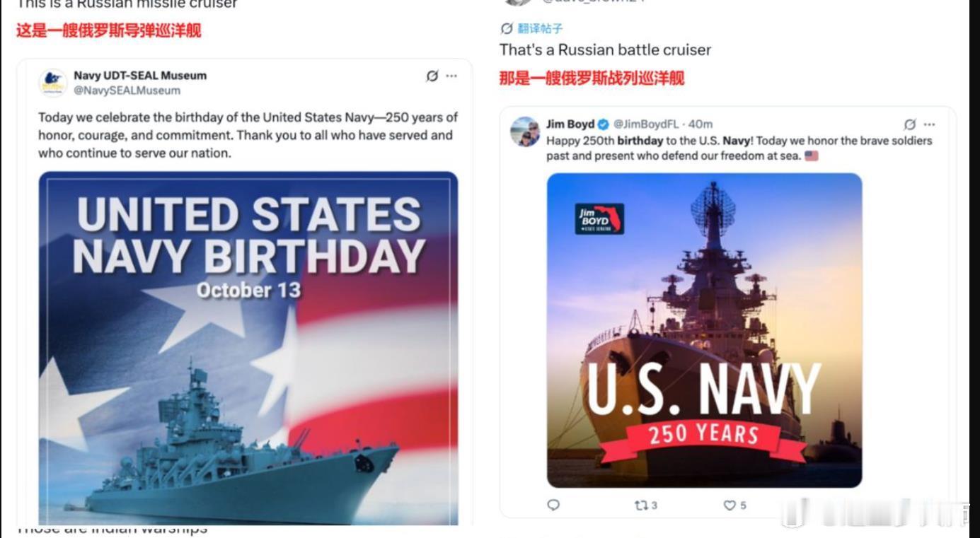This screenshot has height=538, width=980.
Task: Click the Grok icon on Jim Boyd's post
Action: pos(910,124)
